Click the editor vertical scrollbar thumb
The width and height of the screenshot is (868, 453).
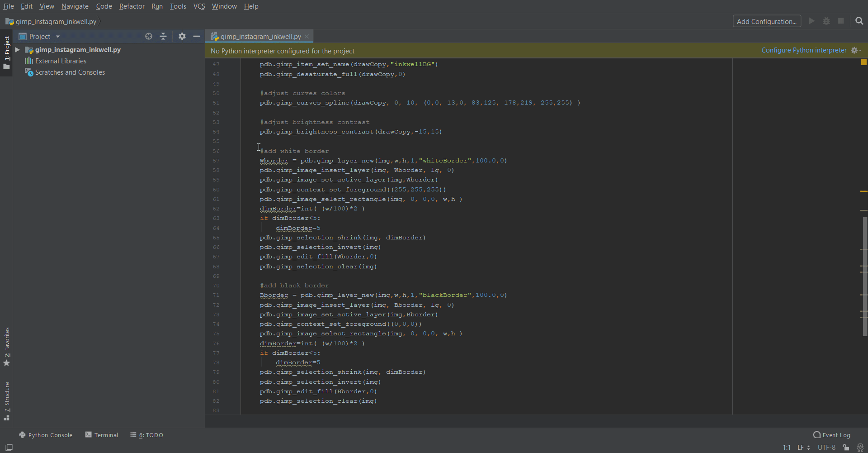click(x=865, y=277)
